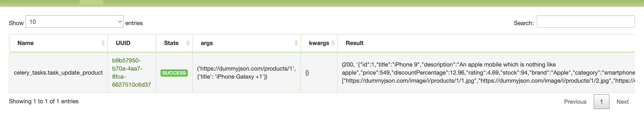Click the Name column header
Image resolution: width=644 pixels, height=116 pixels.
click(x=25, y=43)
